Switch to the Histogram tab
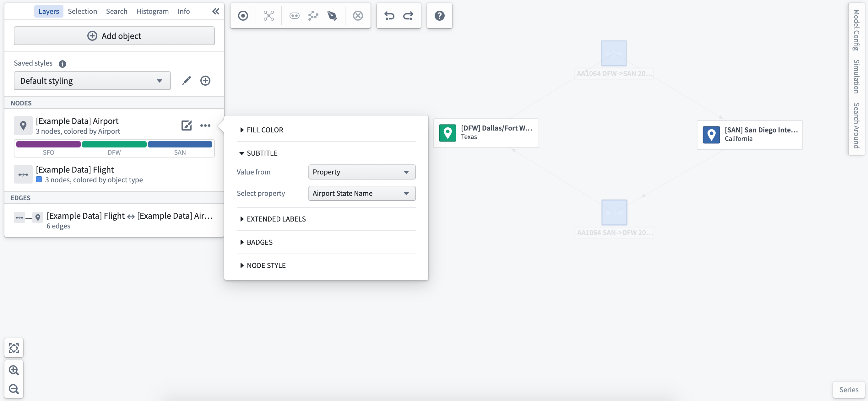The width and height of the screenshot is (868, 401). point(152,11)
